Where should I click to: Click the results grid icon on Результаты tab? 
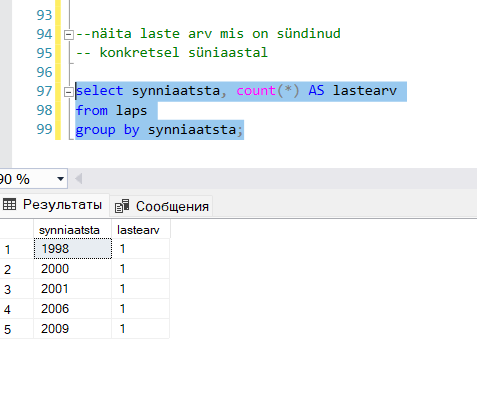click(x=9, y=204)
